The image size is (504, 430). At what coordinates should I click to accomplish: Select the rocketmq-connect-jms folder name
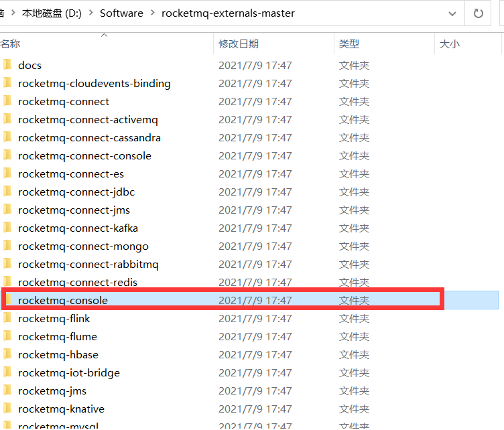74,210
